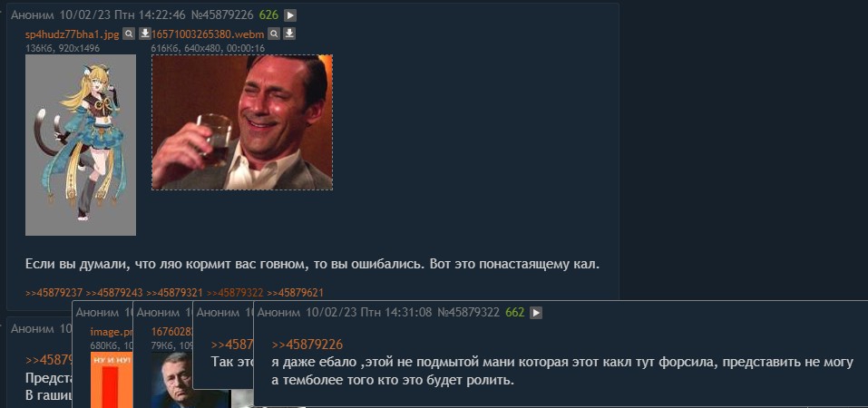Open the image.png orange thumbnail preview
Viewport: 868px width, 408px height.
pos(112,380)
